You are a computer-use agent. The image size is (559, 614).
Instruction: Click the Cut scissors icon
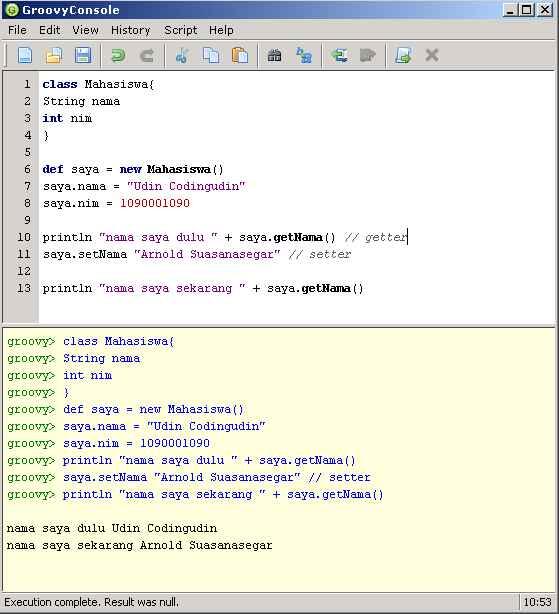(182, 55)
